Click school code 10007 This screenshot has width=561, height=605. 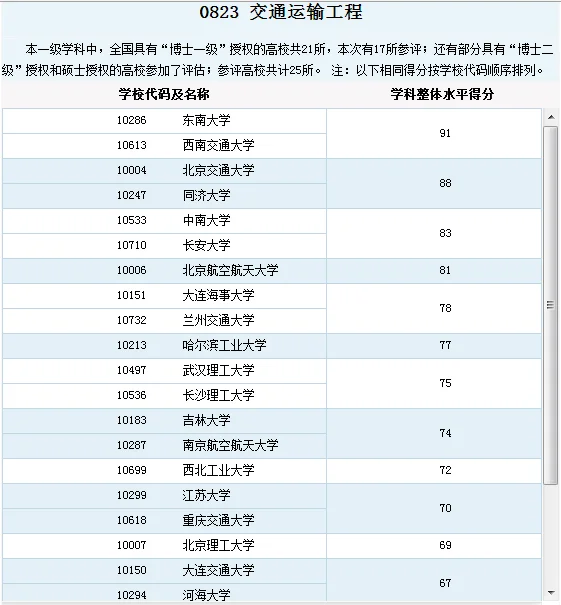pyautogui.click(x=132, y=545)
